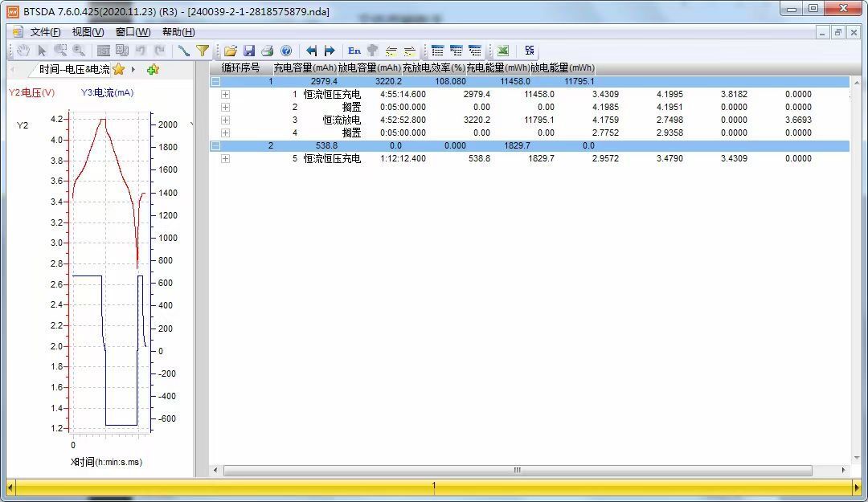Click left arrow of yellow cycle bar

[10, 488]
